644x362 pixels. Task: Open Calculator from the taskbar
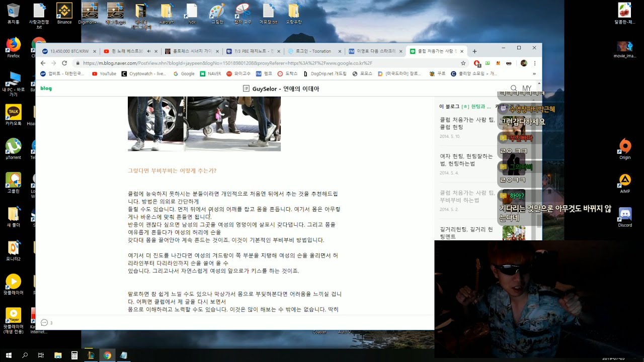tap(74, 355)
